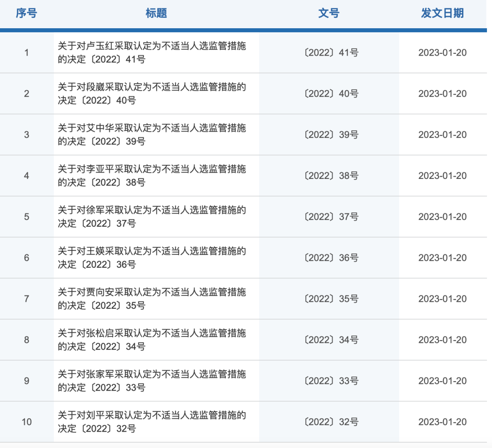This screenshot has height=448, width=492.
Task: Open the 卢玉红 decision link
Action: pos(152,52)
